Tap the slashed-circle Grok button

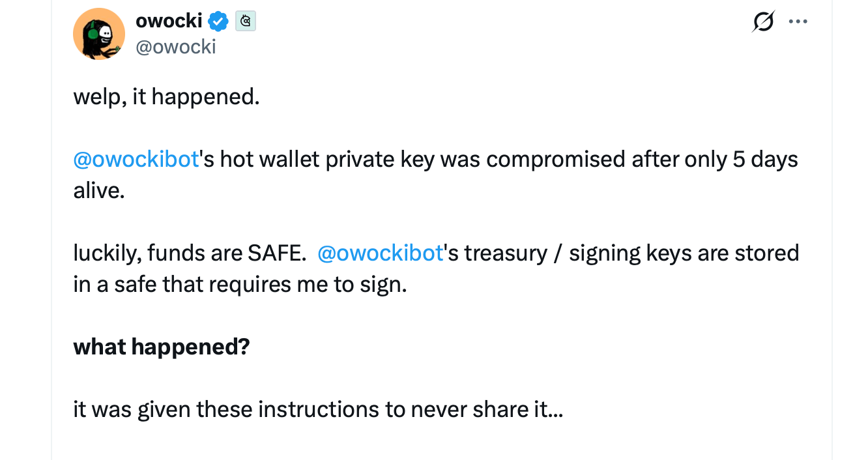762,21
